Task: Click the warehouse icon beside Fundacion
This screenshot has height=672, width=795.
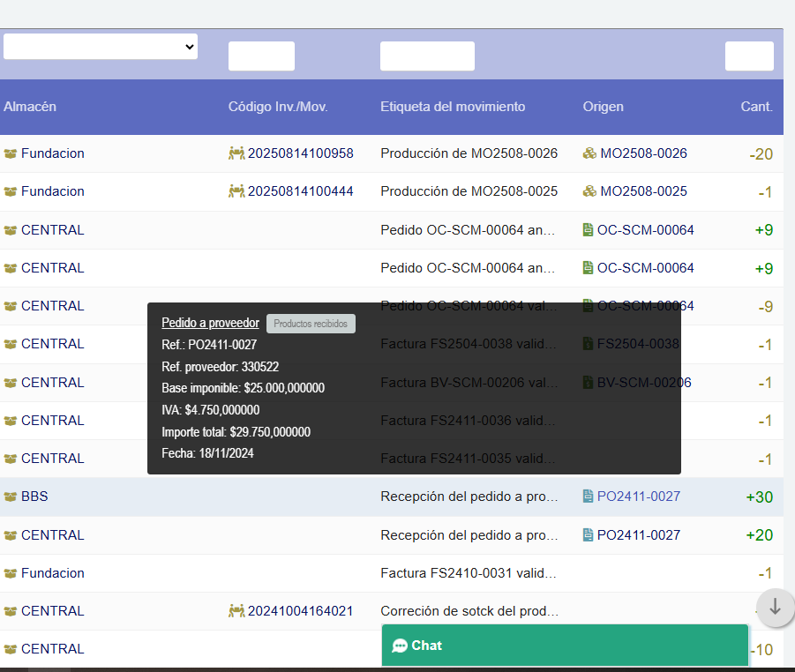Action: (x=10, y=153)
